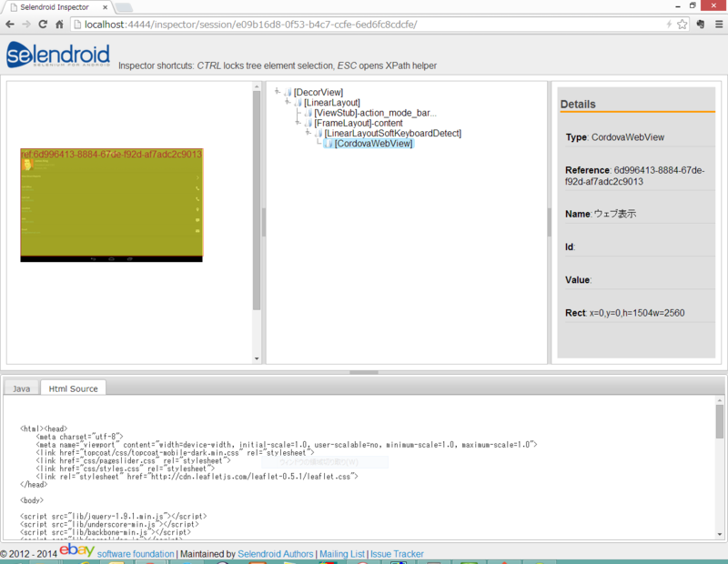
Task: Click the device screenshot preview
Action: pos(111,206)
